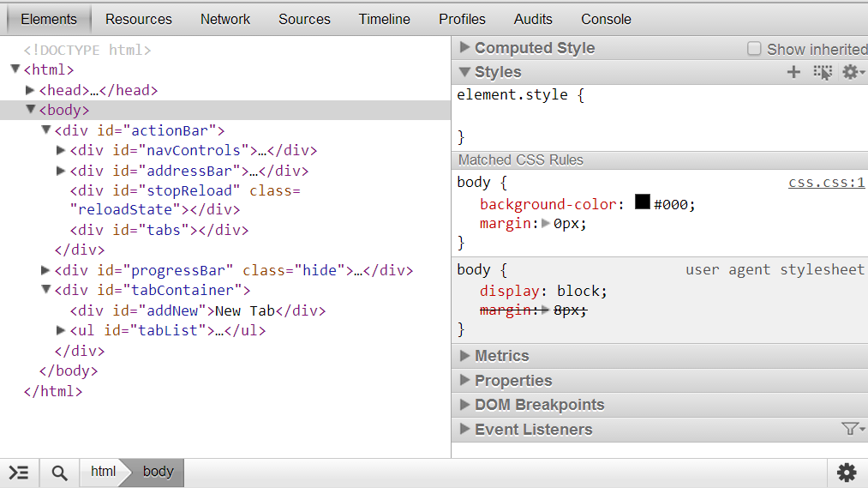Click the search magnifier icon
868x488 pixels.
59,473
